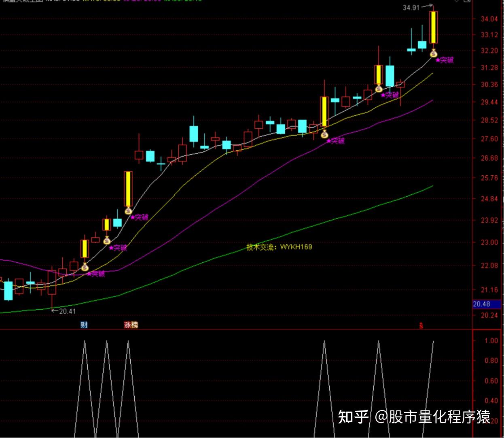Click the 技术交流：WYKH169 text

280,247
